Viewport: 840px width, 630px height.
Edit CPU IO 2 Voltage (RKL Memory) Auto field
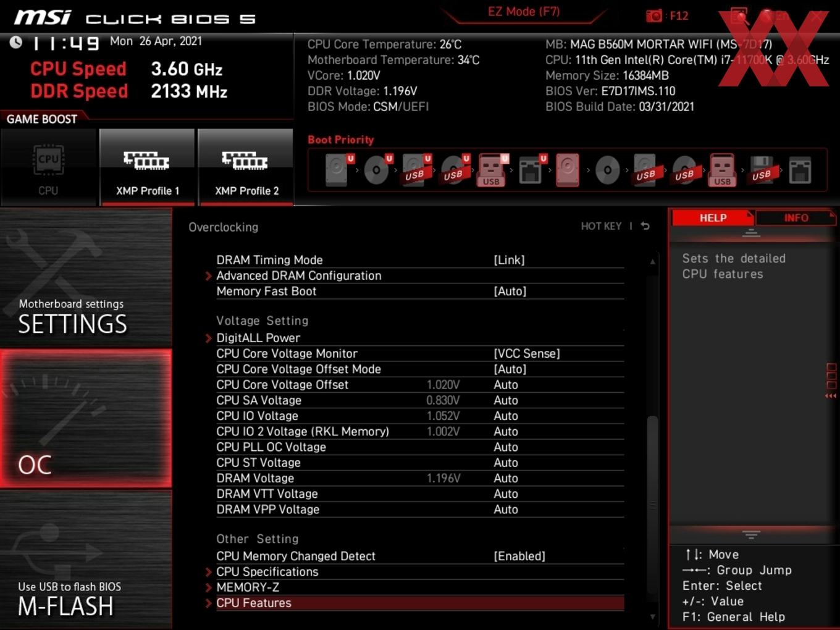click(x=506, y=431)
